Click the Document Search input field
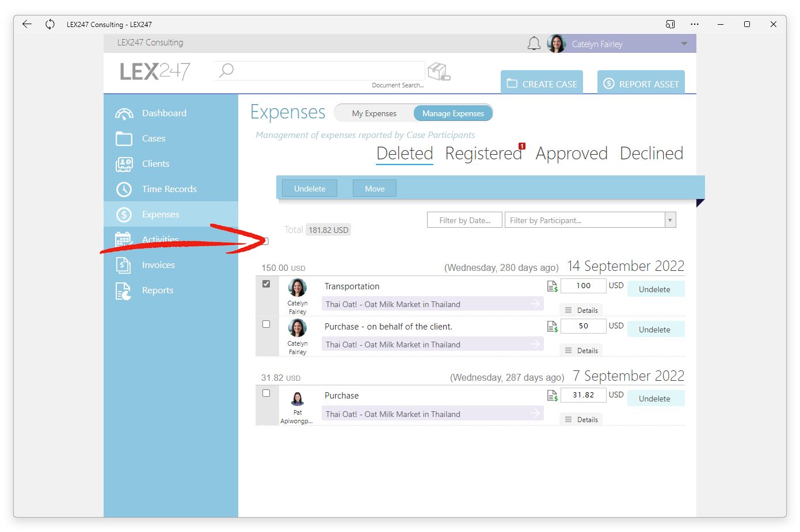Image resolution: width=800 pixels, height=532 pixels. tap(319, 71)
